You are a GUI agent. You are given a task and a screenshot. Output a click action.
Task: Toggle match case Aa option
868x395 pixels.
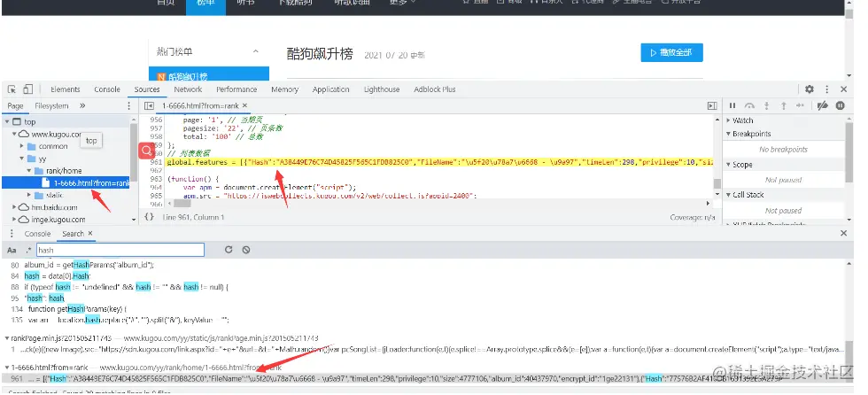12,250
